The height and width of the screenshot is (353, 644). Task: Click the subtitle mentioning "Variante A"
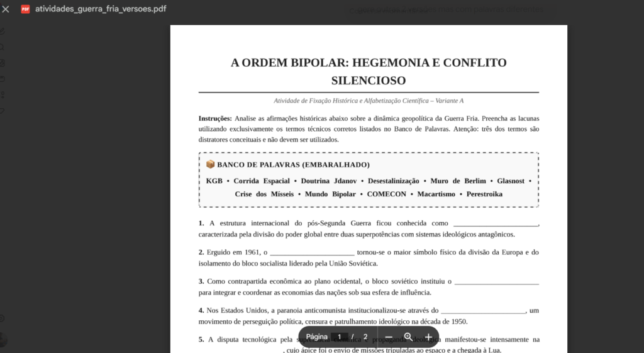coord(369,101)
